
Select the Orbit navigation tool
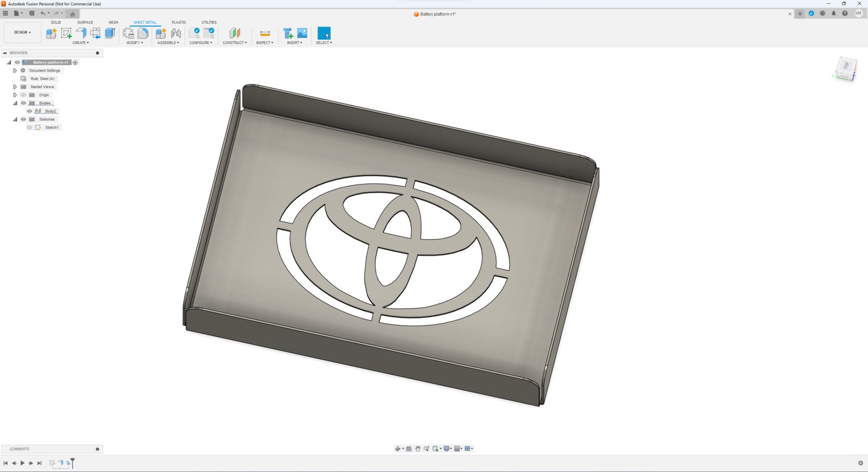(397, 449)
